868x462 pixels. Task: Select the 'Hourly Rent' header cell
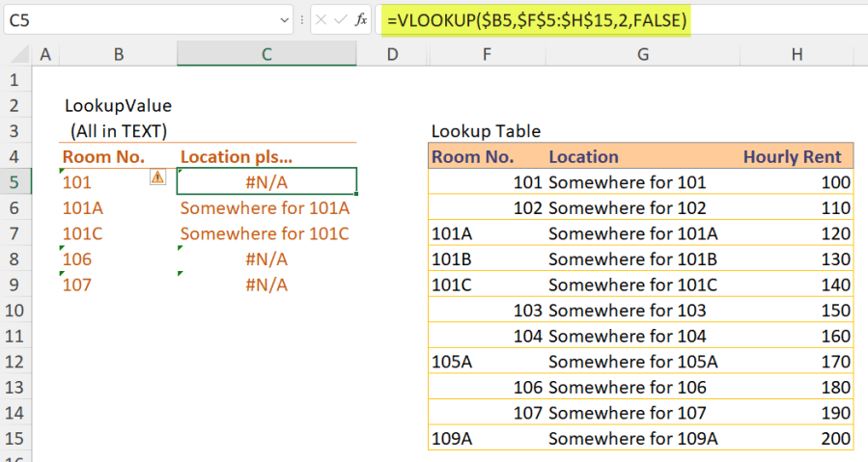tap(792, 156)
